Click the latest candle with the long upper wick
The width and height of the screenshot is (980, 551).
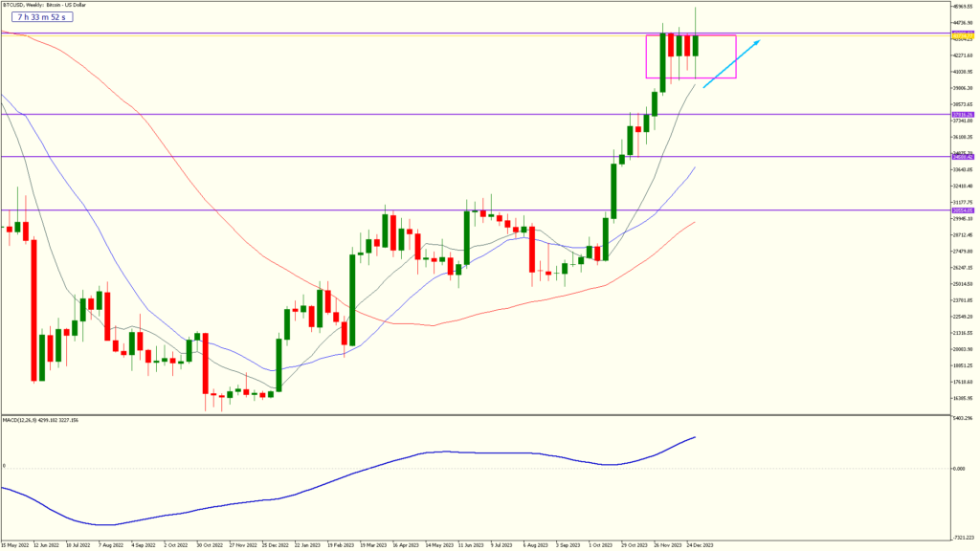(x=696, y=44)
